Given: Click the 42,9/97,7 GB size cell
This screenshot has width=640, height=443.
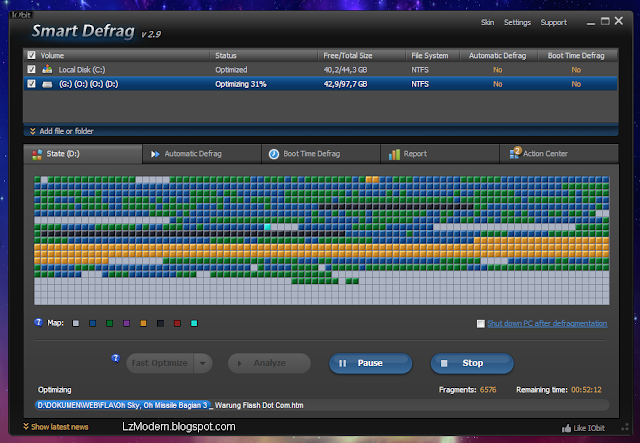Looking at the screenshot, I should pyautogui.click(x=345, y=84).
